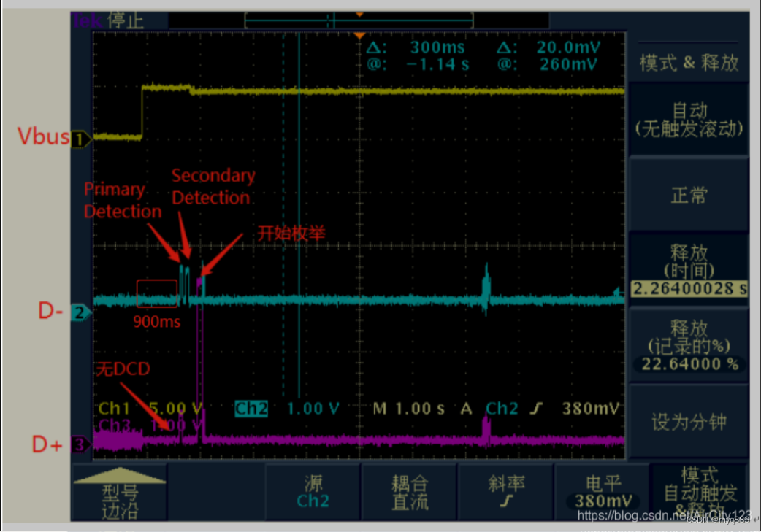Open the 斜率 slope selector
This screenshot has width=761, height=532.
(505, 491)
